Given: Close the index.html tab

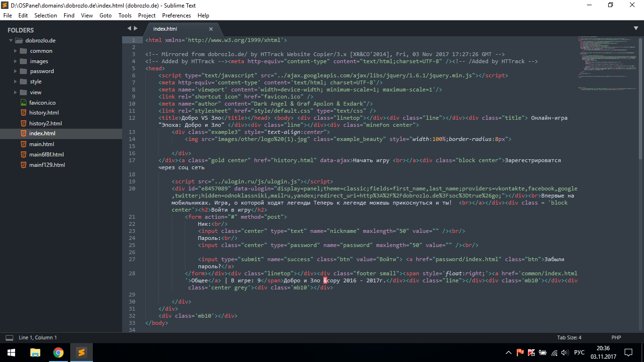Looking at the screenshot, I should [211, 29].
